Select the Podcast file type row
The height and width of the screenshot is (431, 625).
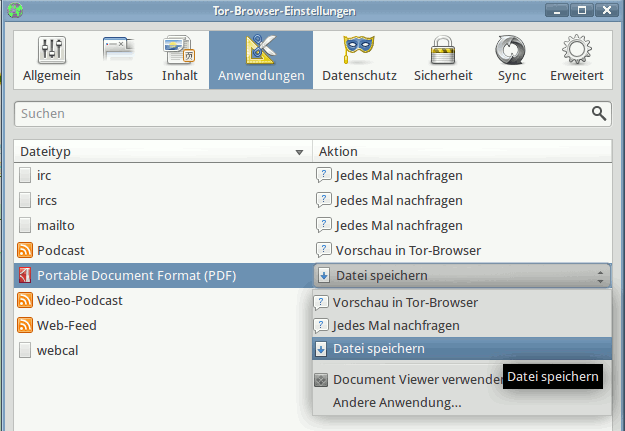click(x=313, y=250)
